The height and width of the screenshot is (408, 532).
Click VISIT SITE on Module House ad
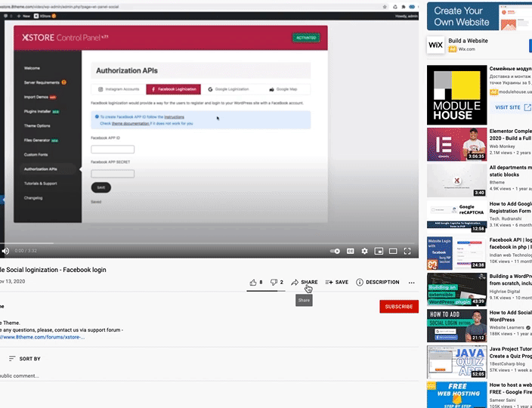click(512, 107)
